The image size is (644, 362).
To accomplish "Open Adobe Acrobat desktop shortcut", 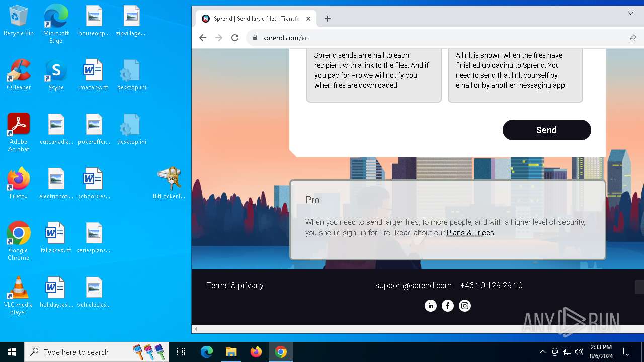I will pyautogui.click(x=19, y=133).
